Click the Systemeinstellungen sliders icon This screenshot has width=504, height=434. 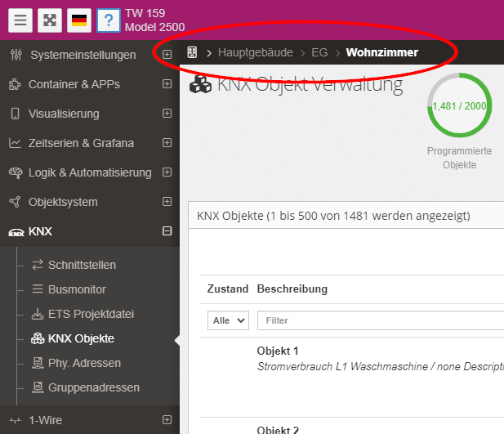tap(15, 55)
